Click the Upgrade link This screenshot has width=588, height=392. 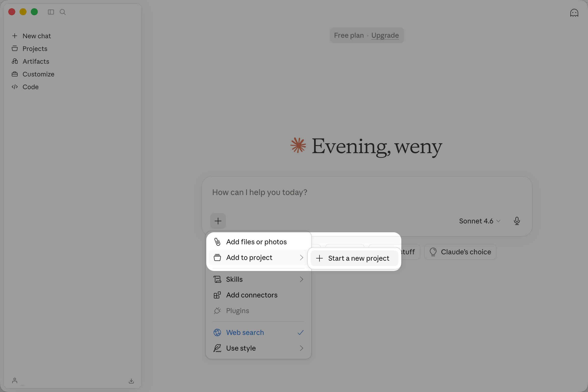pos(385,36)
